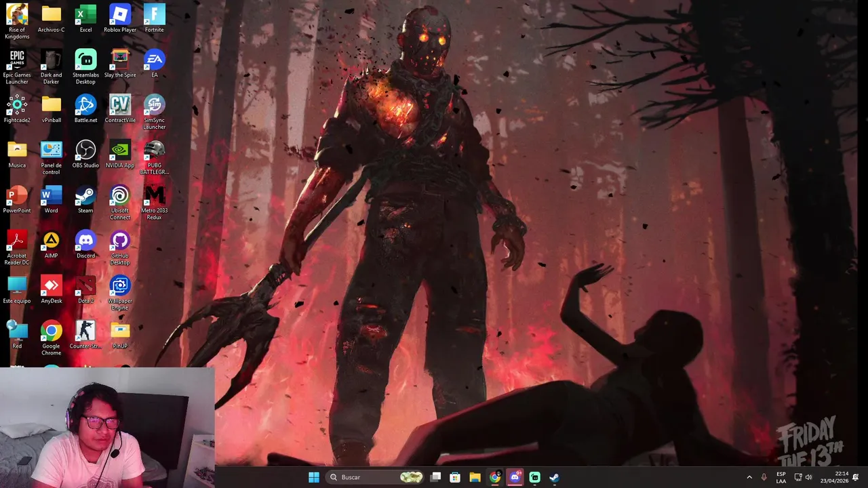Image resolution: width=868 pixels, height=488 pixels.
Task: Open Task View from the taskbar
Action: coord(436,477)
